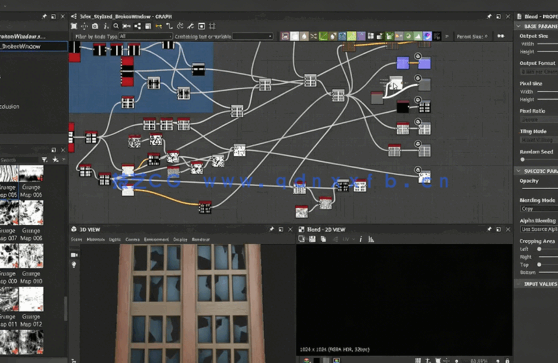Open the Pixel Ratio dropdown

[x=539, y=120]
